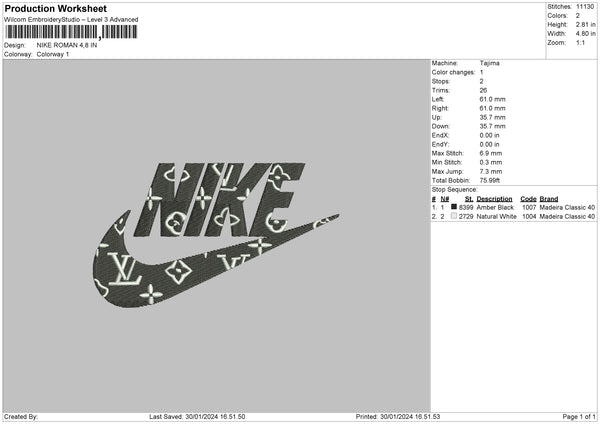Click the design name 'NIKE ROMAN 4,8 IN'
This screenshot has height=424, width=600.
coord(67,45)
